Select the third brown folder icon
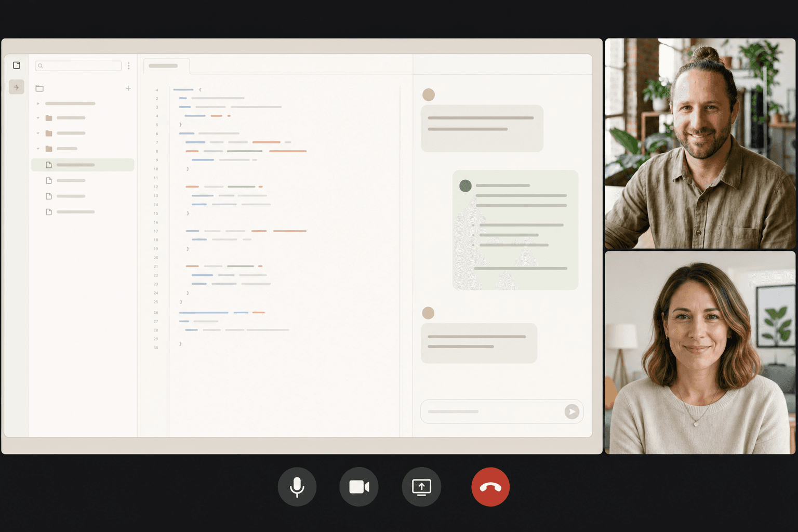Image resolution: width=798 pixels, height=532 pixels. [49, 149]
